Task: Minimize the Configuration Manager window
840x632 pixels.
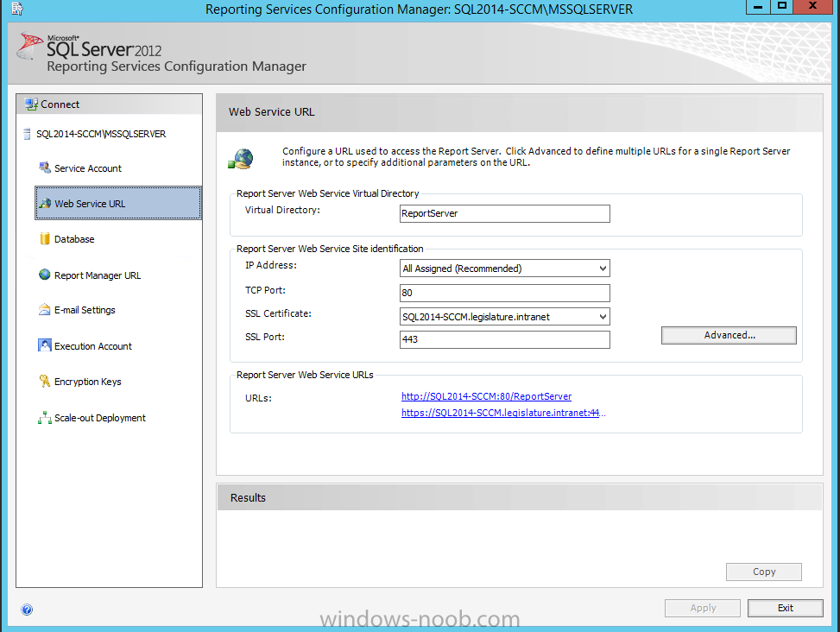Action: tap(758, 7)
